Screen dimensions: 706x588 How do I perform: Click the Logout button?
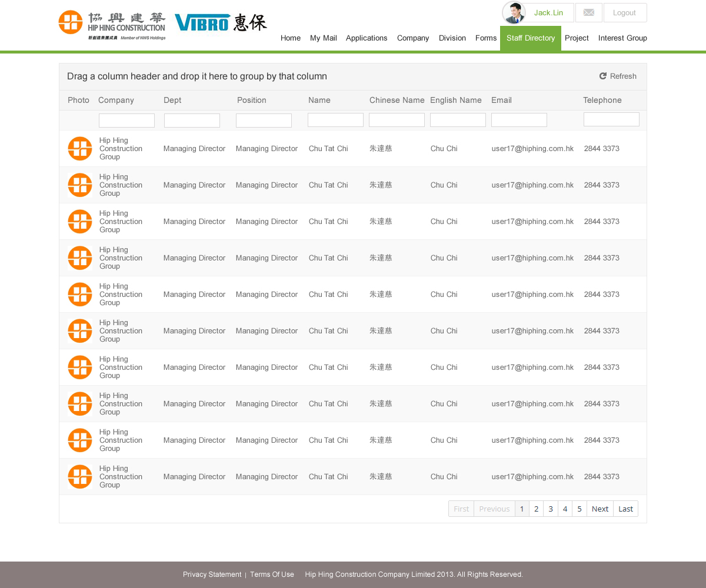click(624, 13)
